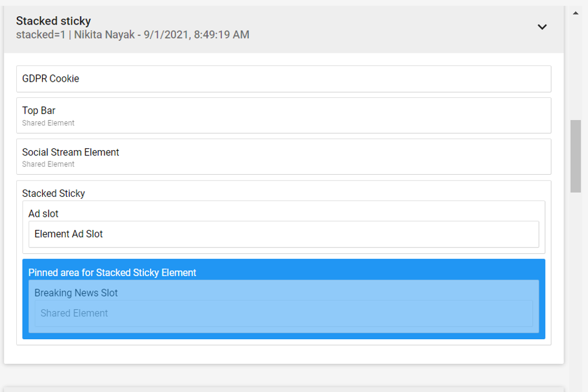Click the scrollbar track above the thumb
Image resolution: width=588 pixels, height=392 pixels.
[x=575, y=66]
